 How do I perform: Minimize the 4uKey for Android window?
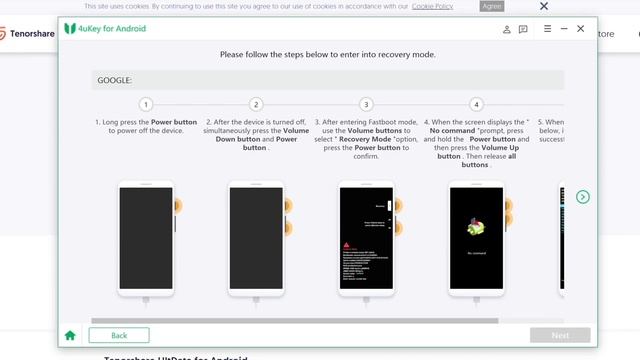click(564, 29)
